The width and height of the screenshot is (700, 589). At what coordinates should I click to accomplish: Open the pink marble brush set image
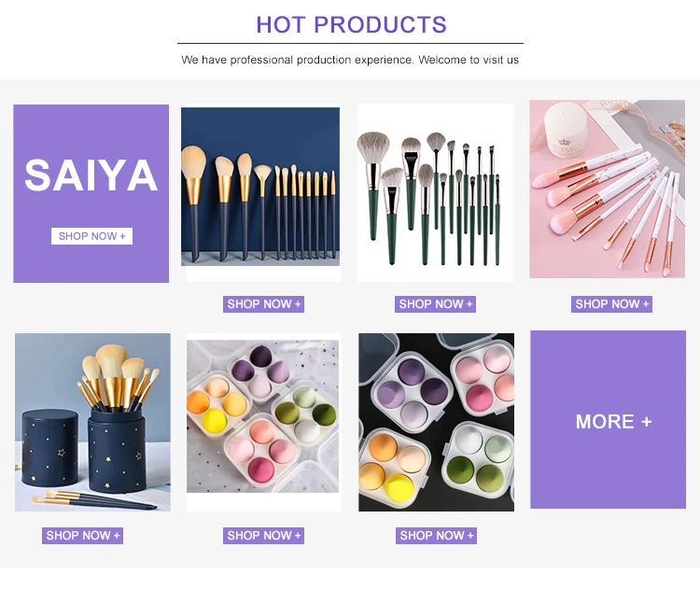[608, 189]
